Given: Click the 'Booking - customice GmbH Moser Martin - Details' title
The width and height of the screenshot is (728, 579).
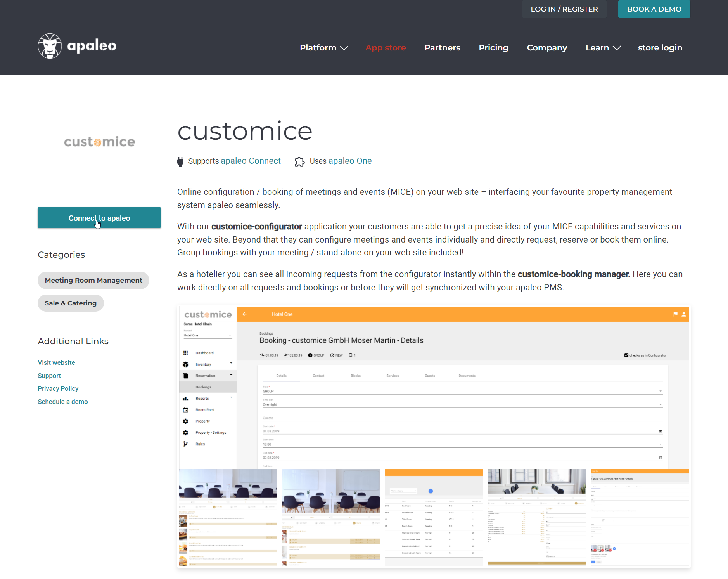Looking at the screenshot, I should (x=341, y=340).
